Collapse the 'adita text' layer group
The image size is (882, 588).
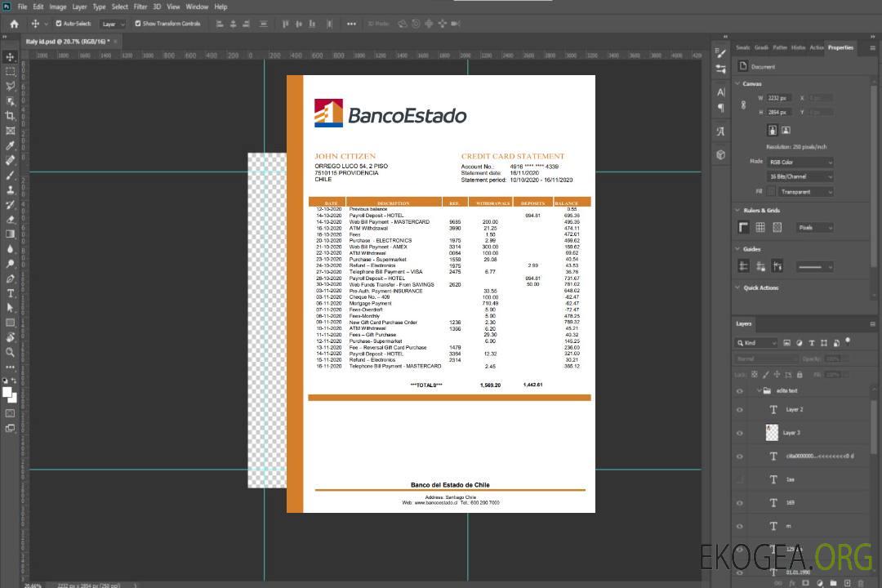coord(759,390)
